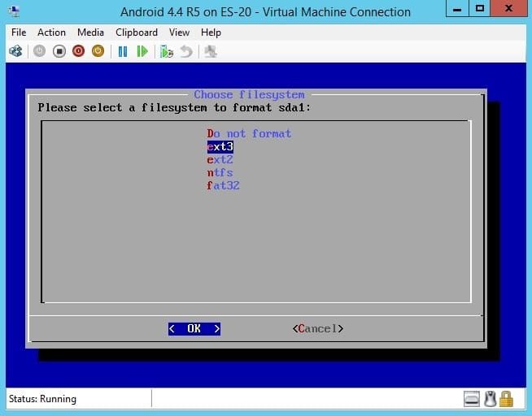
Task: Click the Ctrl+Alt+Delete toolbar icon
Action: 15,51
